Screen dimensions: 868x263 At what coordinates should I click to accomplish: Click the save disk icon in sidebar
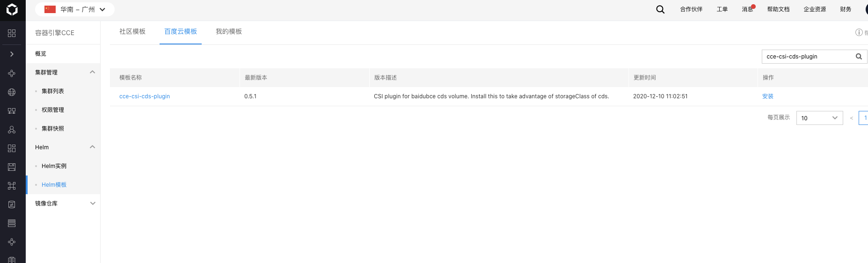[x=12, y=167]
